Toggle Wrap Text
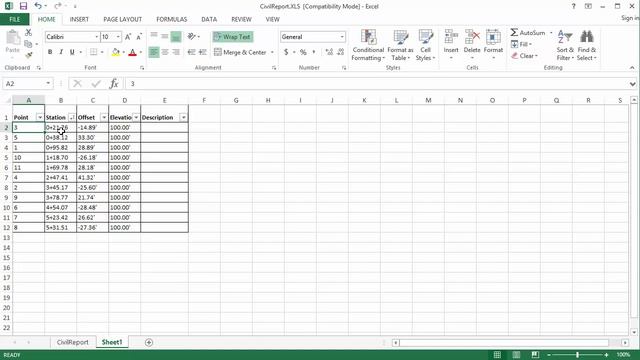 pos(233,37)
